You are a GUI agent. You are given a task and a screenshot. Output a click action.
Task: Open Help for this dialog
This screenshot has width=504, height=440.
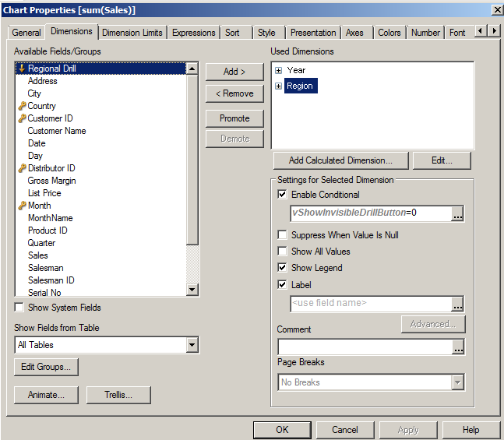pos(471,430)
